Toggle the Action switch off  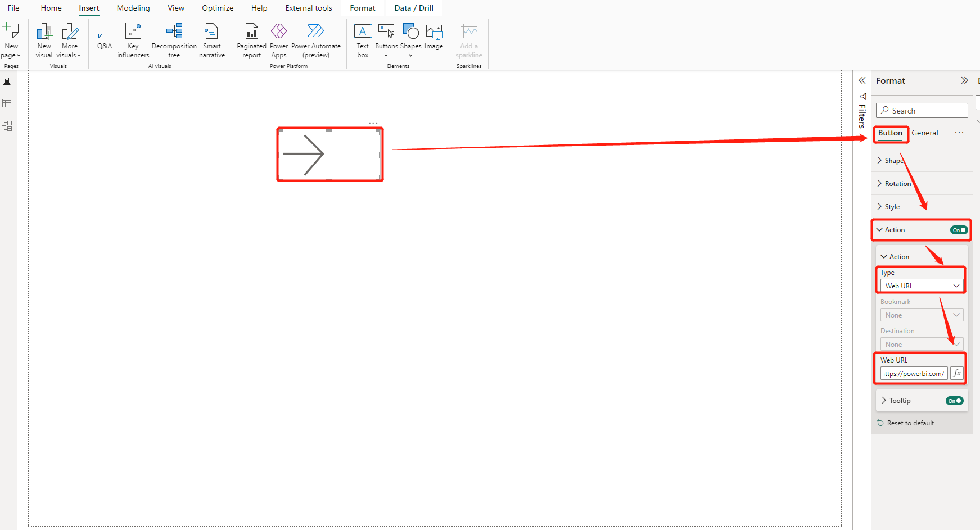(959, 230)
